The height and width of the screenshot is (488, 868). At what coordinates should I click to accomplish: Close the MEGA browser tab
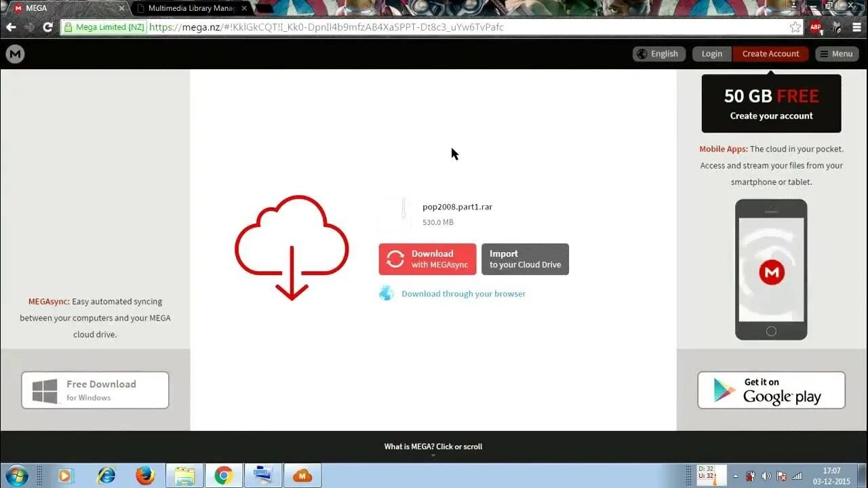coord(122,8)
